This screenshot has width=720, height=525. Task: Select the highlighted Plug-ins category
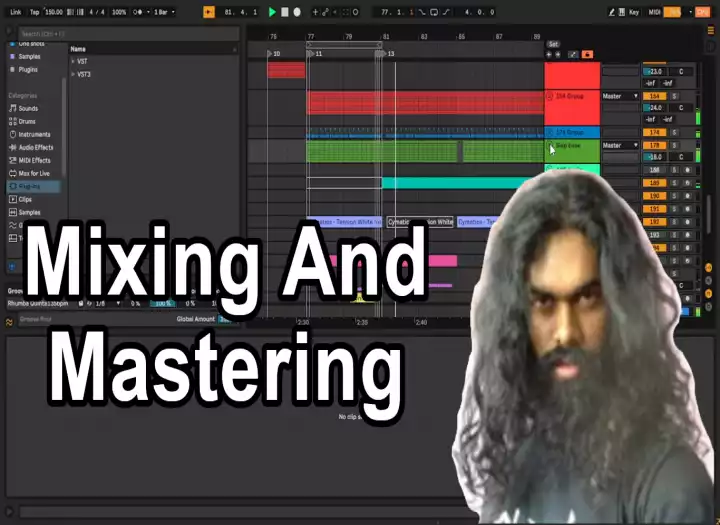point(33,186)
